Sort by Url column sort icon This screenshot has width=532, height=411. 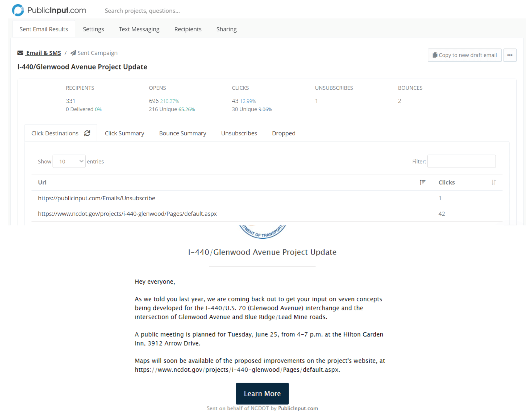[422, 182]
